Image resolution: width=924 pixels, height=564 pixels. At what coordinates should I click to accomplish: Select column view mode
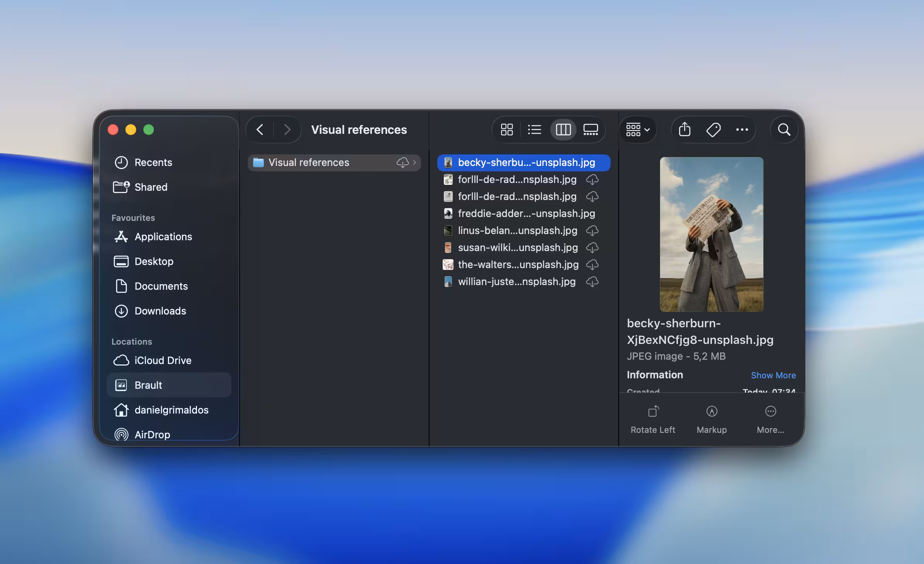(x=563, y=130)
